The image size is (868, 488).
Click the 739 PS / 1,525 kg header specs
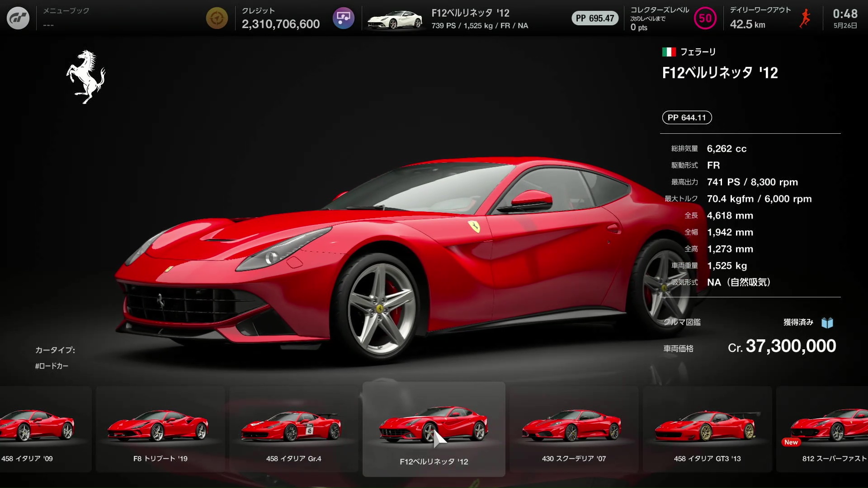pyautogui.click(x=480, y=26)
